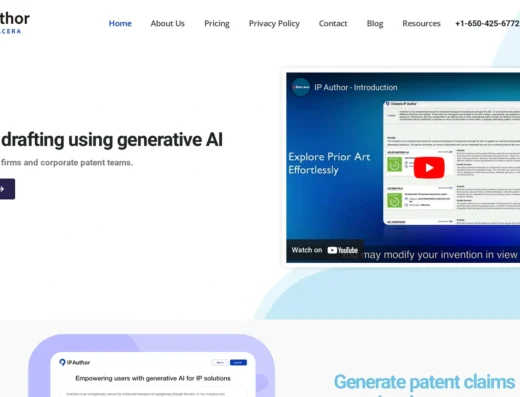Click the dark arrow button under the headline
Image resolution: width=520 pixels, height=397 pixels.
tap(7, 189)
